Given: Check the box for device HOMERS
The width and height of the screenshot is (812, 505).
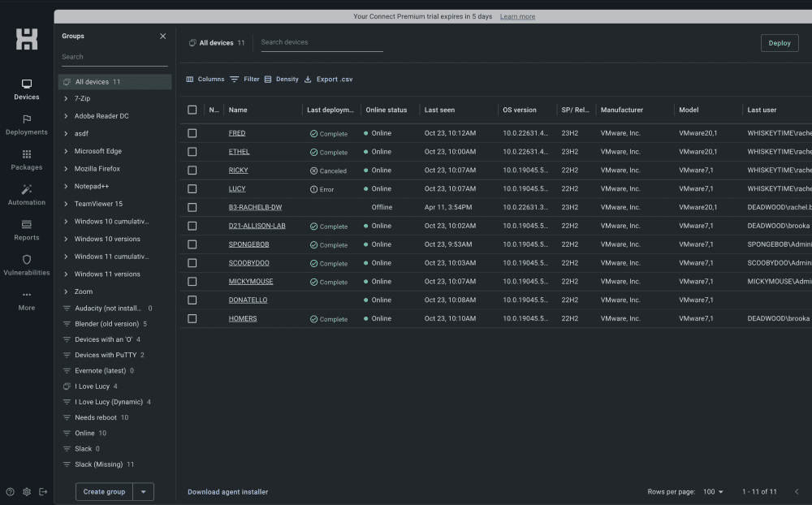Looking at the screenshot, I should [x=192, y=318].
